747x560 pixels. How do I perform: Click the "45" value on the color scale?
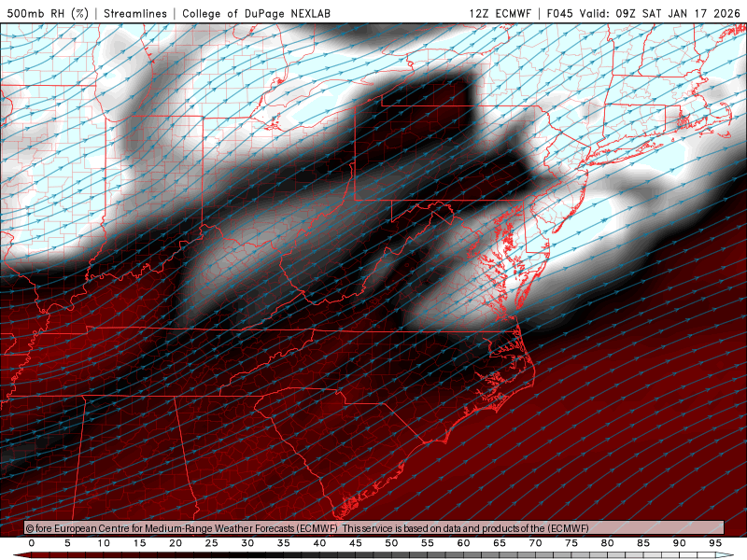tap(356, 543)
